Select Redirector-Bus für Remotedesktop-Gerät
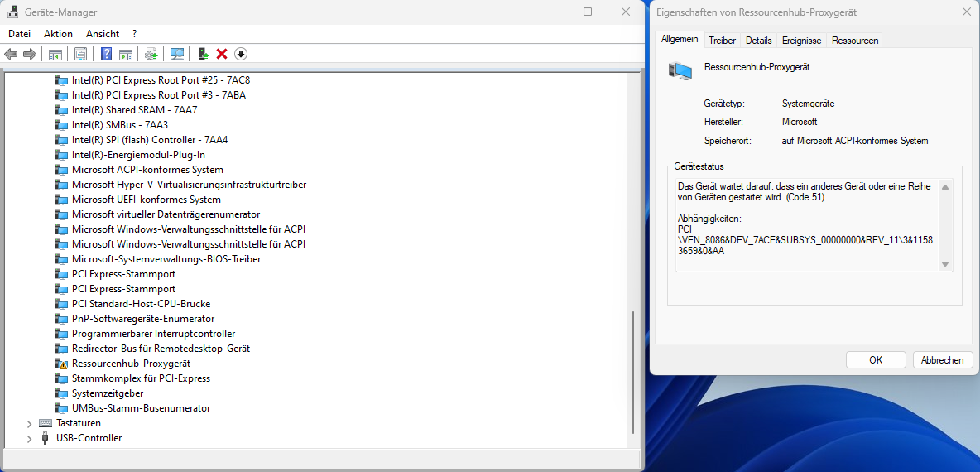Screen dimensions: 980x472 click(161, 349)
